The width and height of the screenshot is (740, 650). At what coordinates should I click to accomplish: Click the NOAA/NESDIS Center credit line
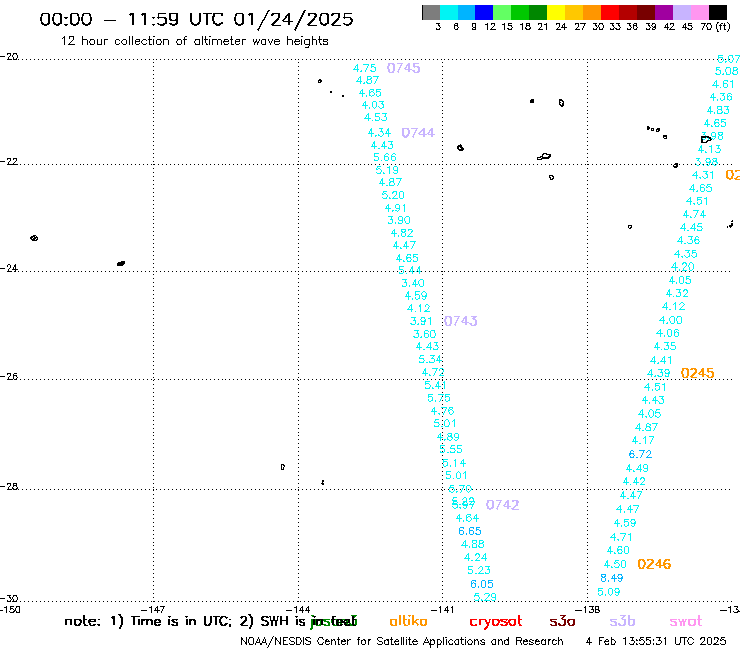coord(402,642)
